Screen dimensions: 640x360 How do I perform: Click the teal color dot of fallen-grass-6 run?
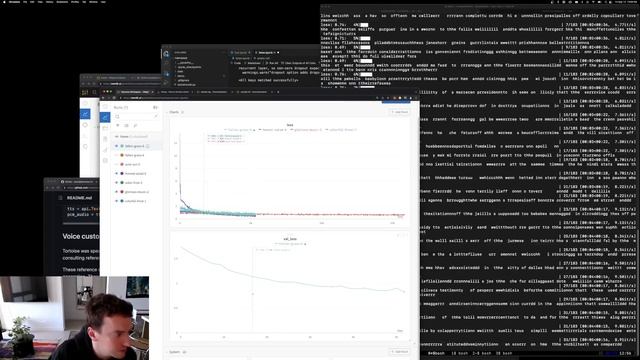[x=122, y=146]
